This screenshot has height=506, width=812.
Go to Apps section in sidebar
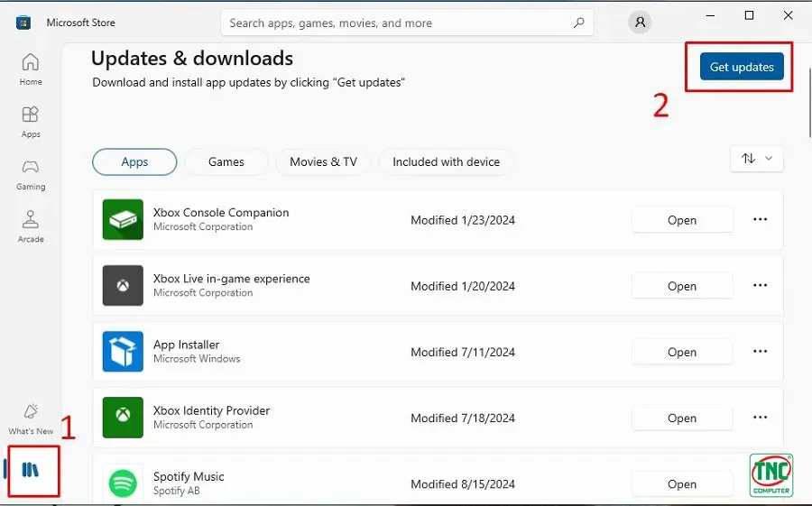(31, 122)
